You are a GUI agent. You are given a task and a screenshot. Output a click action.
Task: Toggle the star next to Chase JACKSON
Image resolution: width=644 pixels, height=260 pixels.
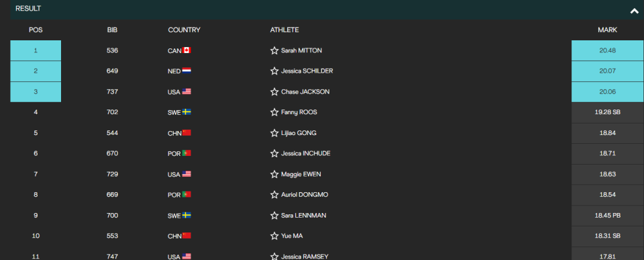click(274, 92)
